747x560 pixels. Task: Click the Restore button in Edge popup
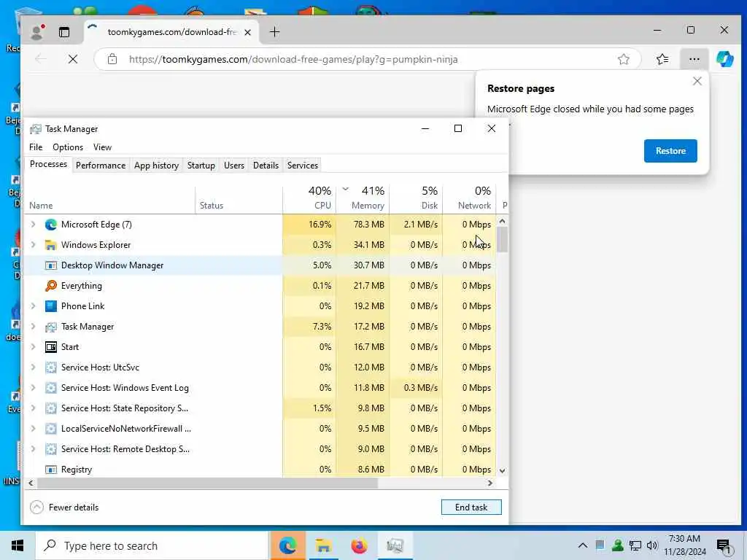click(x=670, y=151)
